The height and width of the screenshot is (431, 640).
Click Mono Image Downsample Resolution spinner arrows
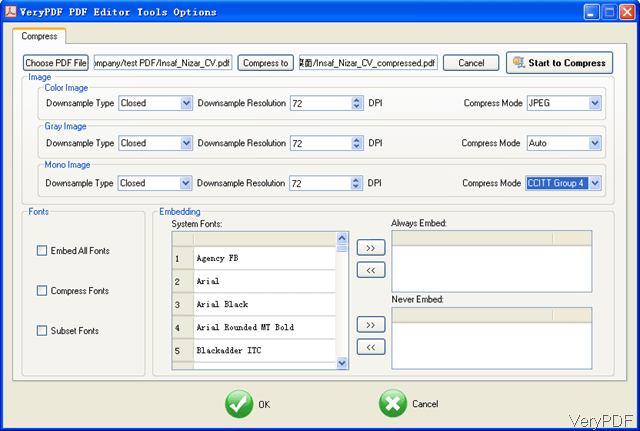pos(356,183)
